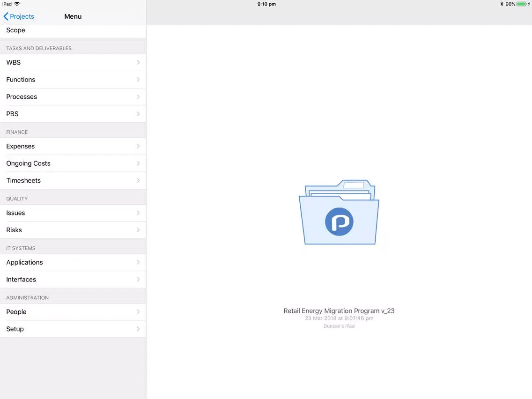The height and width of the screenshot is (399, 532).
Task: Click the chevron on Risks row
Action: (x=138, y=230)
